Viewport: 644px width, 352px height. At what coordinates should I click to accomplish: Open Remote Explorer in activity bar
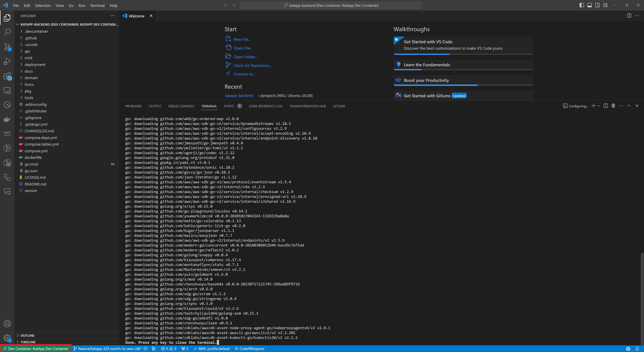[x=7, y=90]
